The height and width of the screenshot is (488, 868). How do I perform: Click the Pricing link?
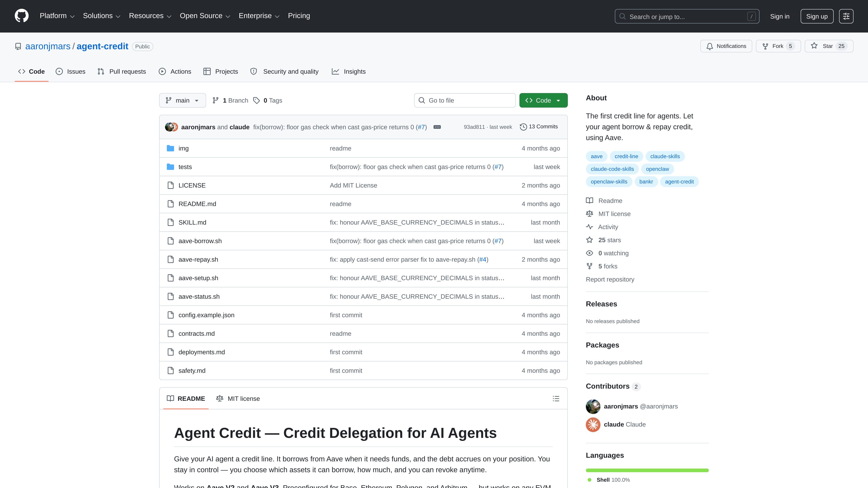click(299, 16)
